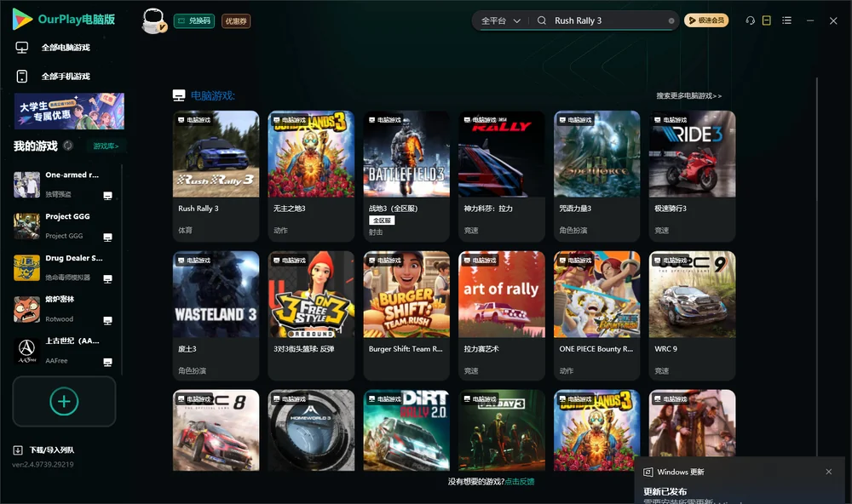This screenshot has height=504, width=852.
Task: Open the 游戏库> link
Action: pyautogui.click(x=106, y=146)
